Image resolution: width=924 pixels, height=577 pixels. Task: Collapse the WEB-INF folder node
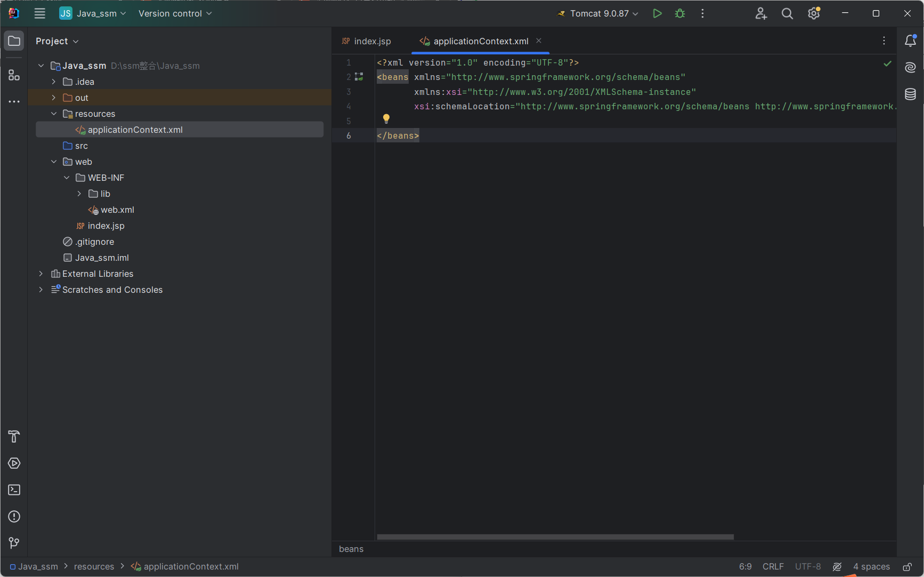click(67, 178)
